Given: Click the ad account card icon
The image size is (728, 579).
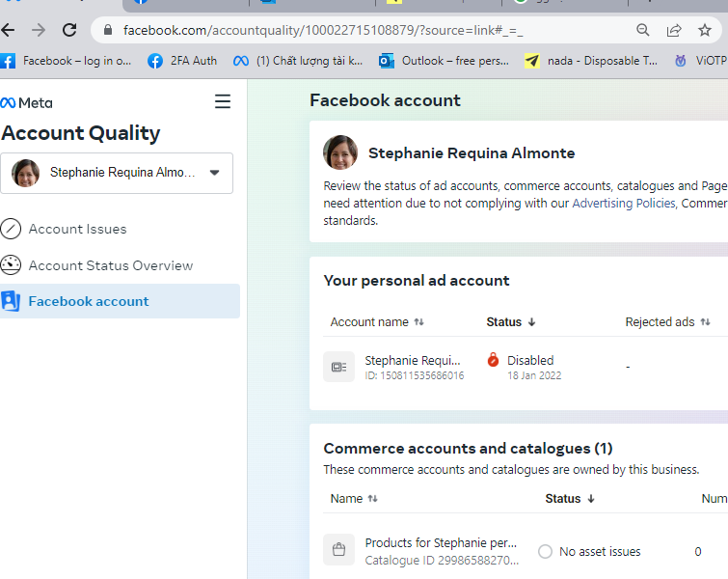Looking at the screenshot, I should point(338,367).
